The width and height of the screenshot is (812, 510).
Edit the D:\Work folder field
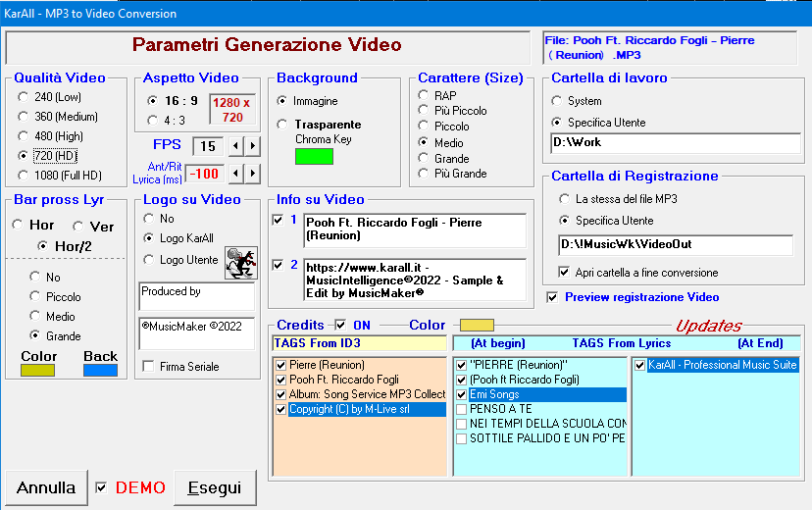point(676,143)
